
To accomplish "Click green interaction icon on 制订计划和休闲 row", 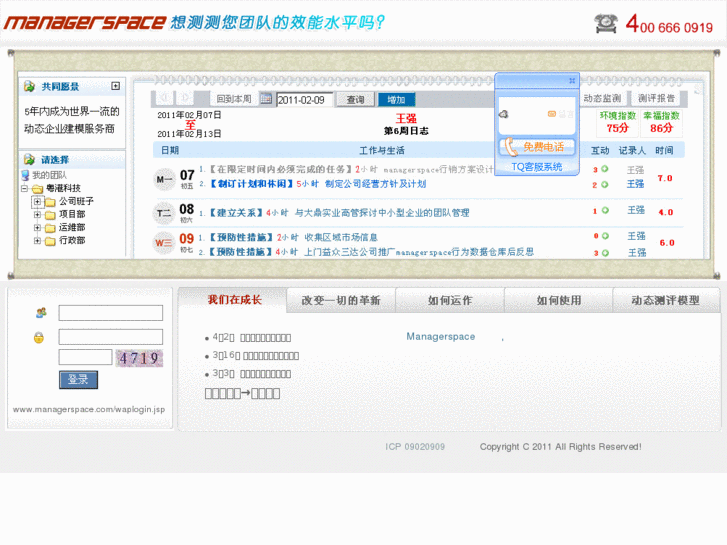I will (x=605, y=184).
